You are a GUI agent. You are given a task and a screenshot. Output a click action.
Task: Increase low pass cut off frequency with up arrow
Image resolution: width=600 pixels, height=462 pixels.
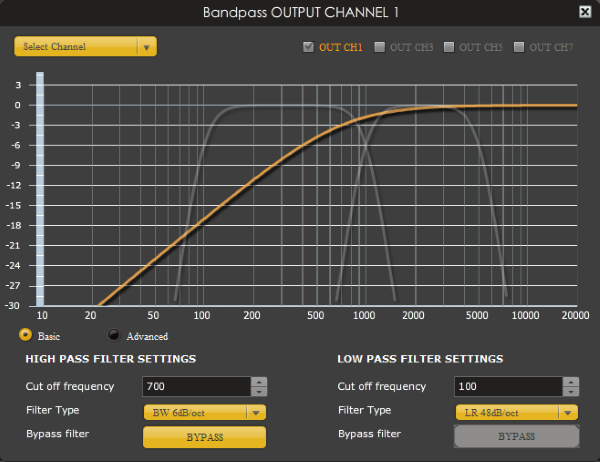tap(569, 381)
